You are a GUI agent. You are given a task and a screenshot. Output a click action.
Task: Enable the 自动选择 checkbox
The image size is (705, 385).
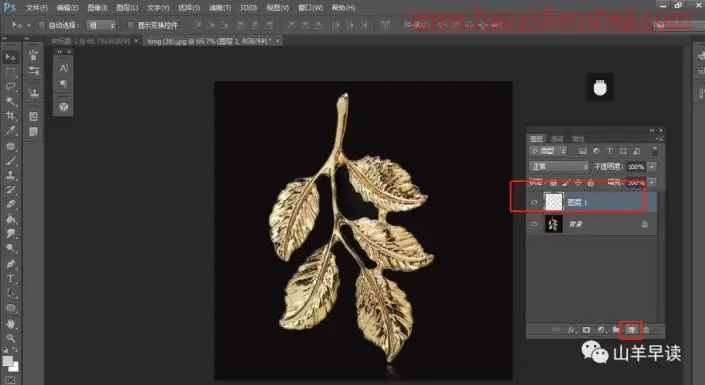coord(42,25)
